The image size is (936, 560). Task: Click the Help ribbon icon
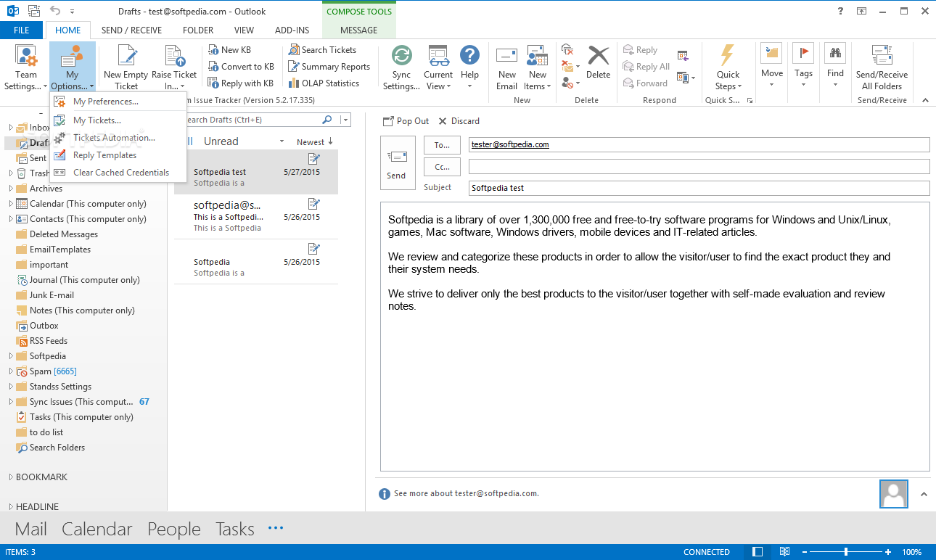(469, 56)
